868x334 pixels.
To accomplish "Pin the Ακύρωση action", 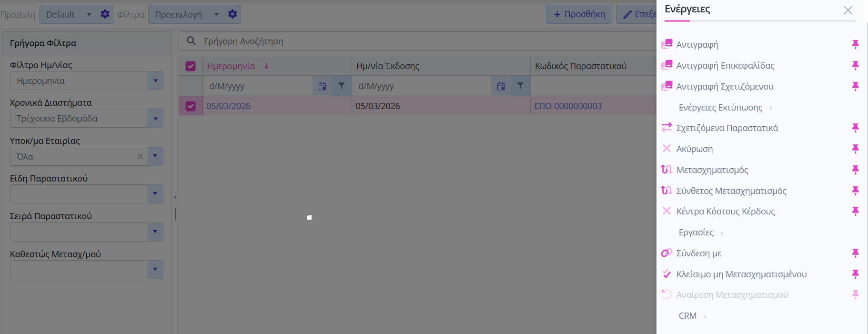I will 855,149.
